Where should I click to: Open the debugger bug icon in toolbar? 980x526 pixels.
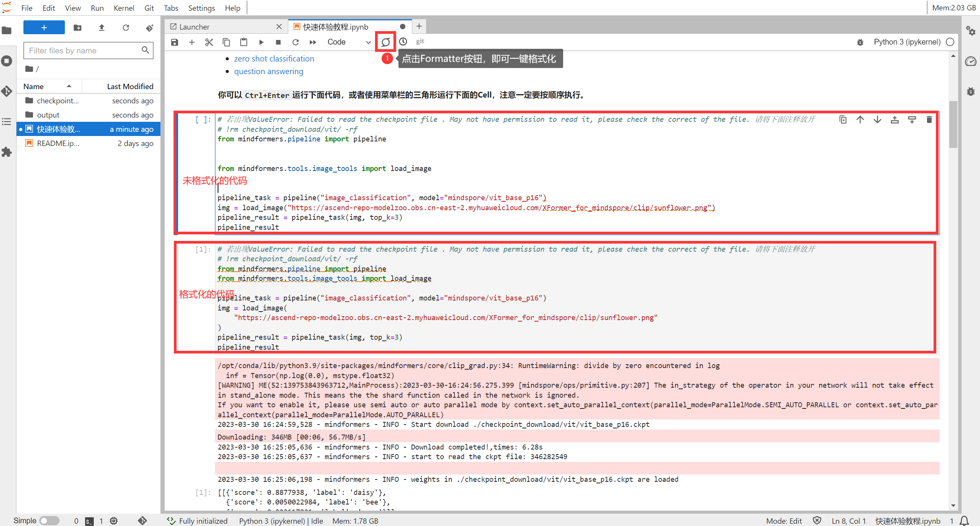pos(860,42)
